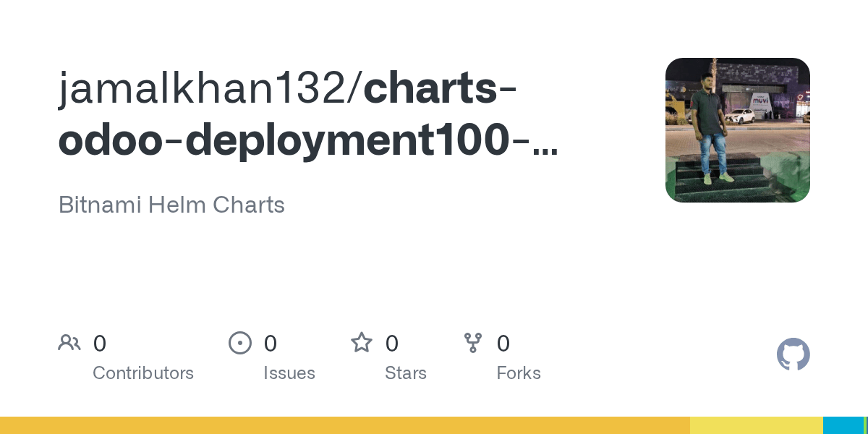This screenshot has width=868, height=434.
Task: Click the GitHub octocat logo
Action: (x=793, y=354)
